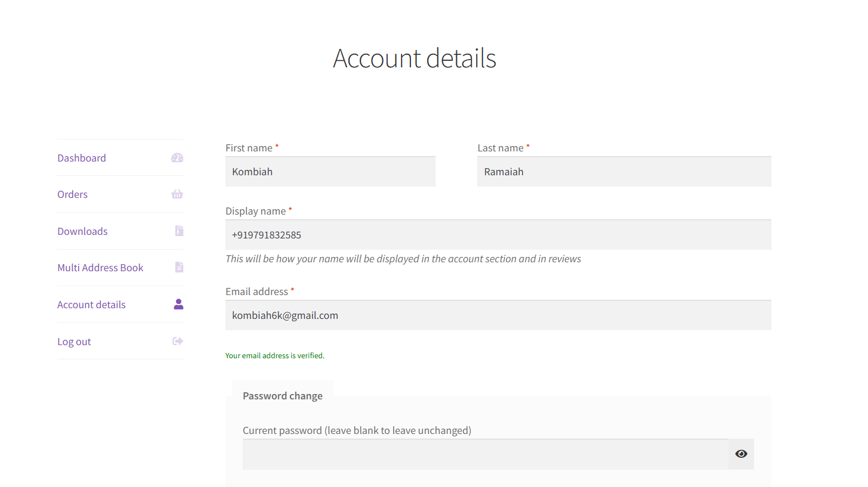Log out via the sidebar text link
Image resolution: width=868 pixels, height=487 pixels.
pyautogui.click(x=74, y=342)
